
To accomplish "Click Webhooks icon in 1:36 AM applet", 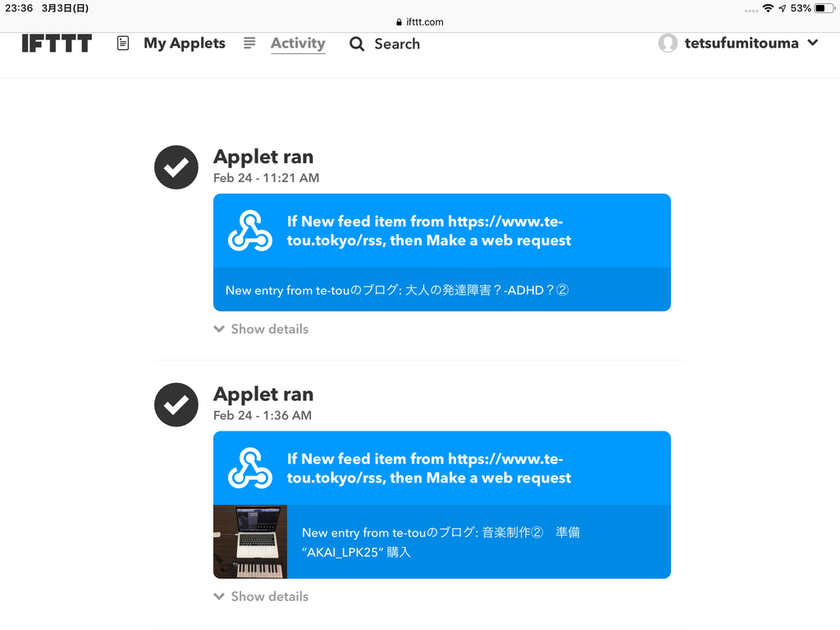I will coord(249,468).
